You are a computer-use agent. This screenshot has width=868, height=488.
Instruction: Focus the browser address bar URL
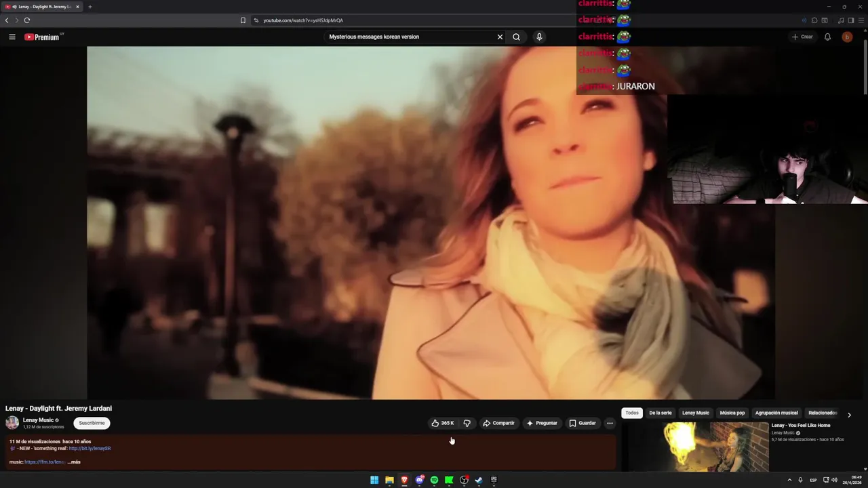pyautogui.click(x=303, y=20)
